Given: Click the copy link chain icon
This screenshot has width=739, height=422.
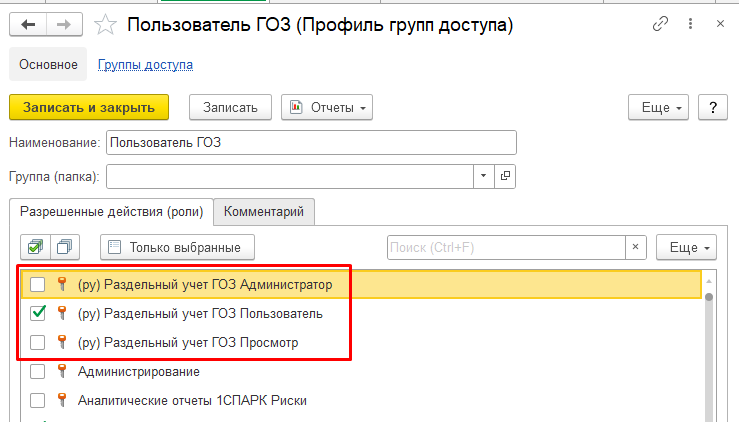Looking at the screenshot, I should [660, 24].
